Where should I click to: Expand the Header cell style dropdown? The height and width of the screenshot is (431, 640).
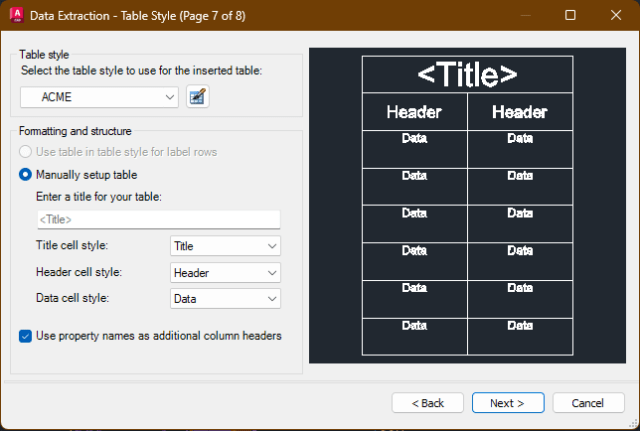coord(225,273)
